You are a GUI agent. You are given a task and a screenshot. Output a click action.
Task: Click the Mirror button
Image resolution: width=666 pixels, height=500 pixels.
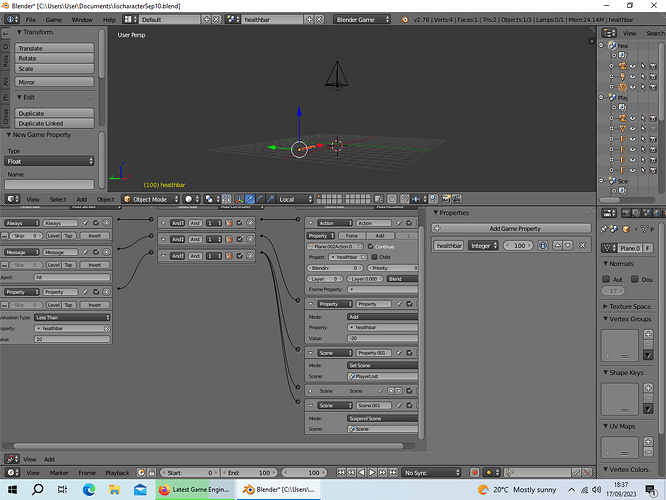[54, 82]
